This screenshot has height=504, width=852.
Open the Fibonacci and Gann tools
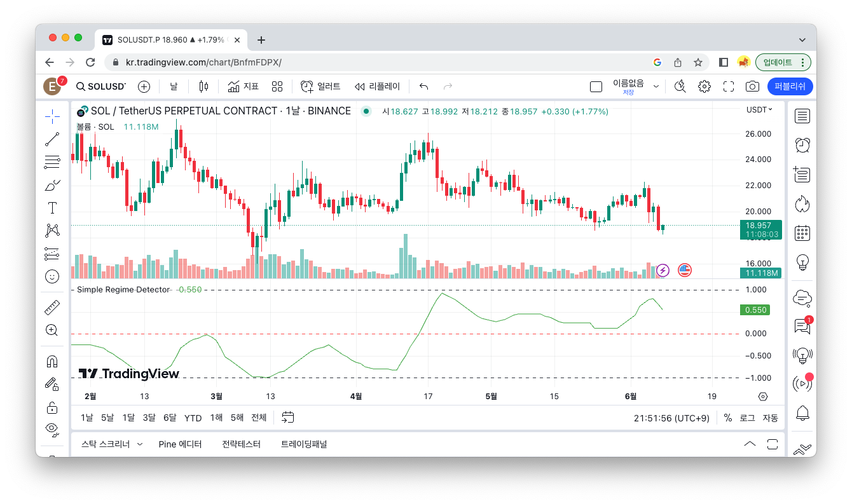[52, 162]
